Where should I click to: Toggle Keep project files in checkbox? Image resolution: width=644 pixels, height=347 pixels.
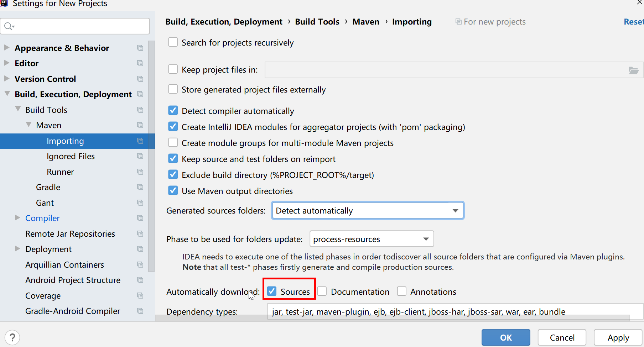(173, 69)
